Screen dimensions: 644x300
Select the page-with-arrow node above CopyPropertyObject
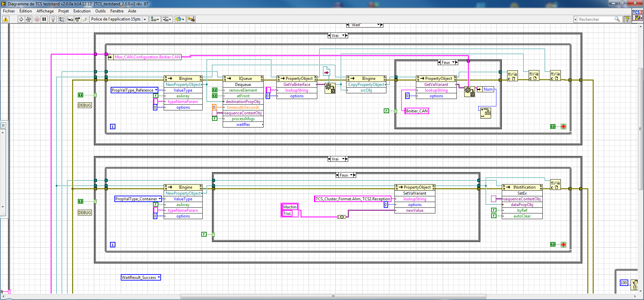326,71
